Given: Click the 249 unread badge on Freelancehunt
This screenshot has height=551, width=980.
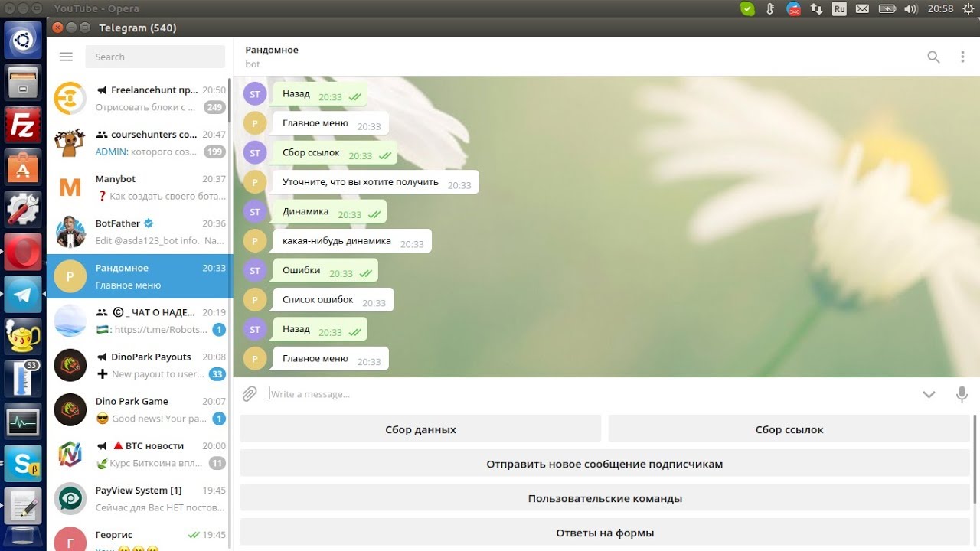Looking at the screenshot, I should coord(214,108).
